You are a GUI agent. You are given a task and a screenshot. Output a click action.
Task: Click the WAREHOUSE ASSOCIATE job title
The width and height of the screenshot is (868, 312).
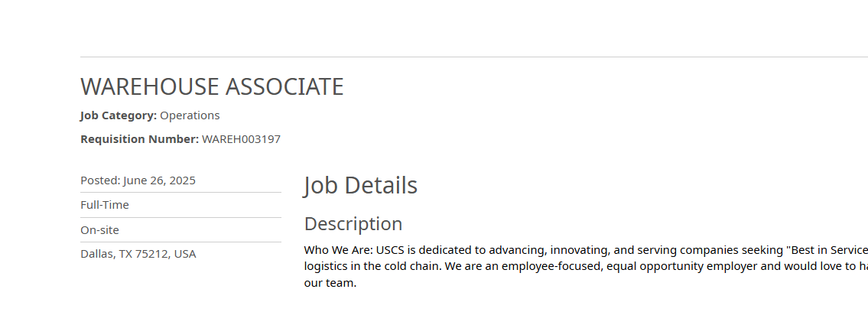pyautogui.click(x=212, y=87)
